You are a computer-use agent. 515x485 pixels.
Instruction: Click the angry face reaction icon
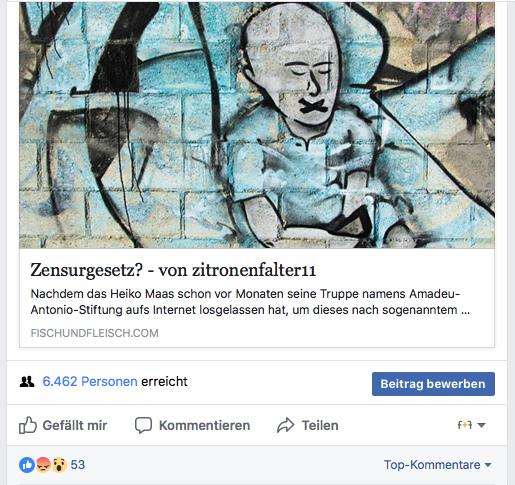[x=43, y=465]
